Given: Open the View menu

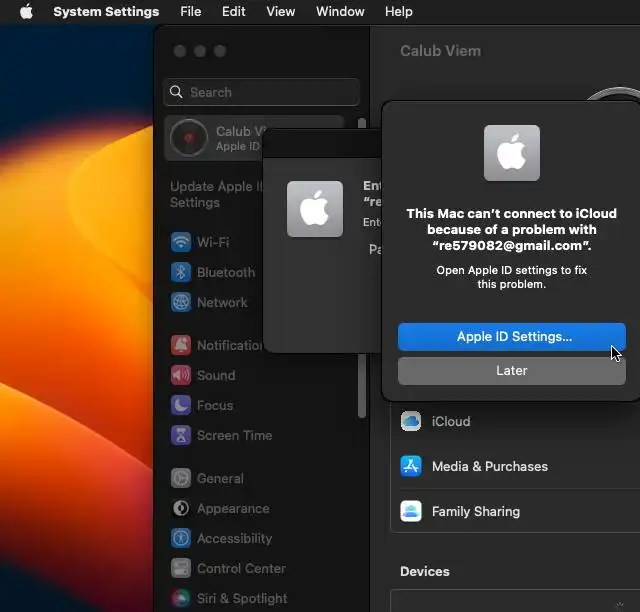Looking at the screenshot, I should point(280,11).
